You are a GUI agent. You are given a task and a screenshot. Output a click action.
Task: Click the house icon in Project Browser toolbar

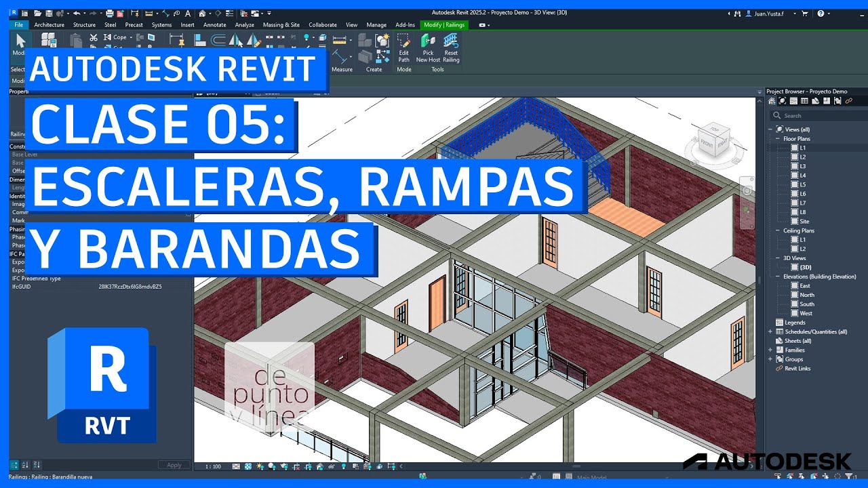(772, 101)
